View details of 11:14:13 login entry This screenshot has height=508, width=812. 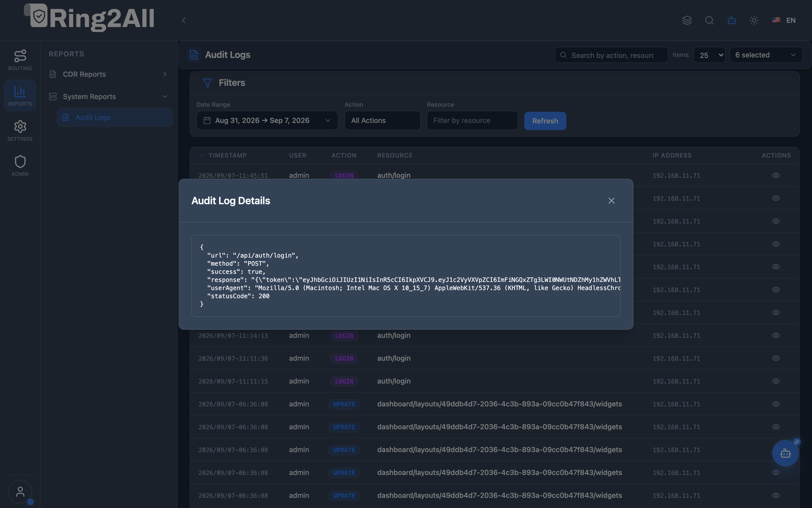[776, 335]
